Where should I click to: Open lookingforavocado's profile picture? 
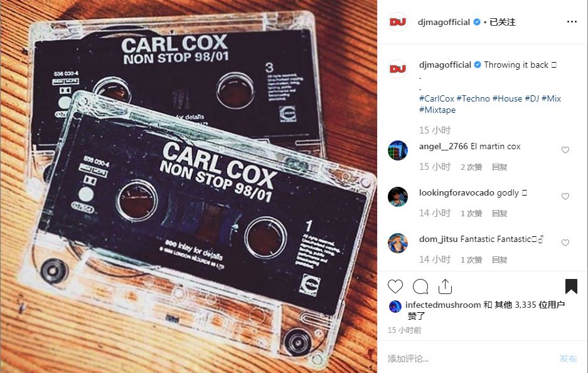[x=398, y=197]
